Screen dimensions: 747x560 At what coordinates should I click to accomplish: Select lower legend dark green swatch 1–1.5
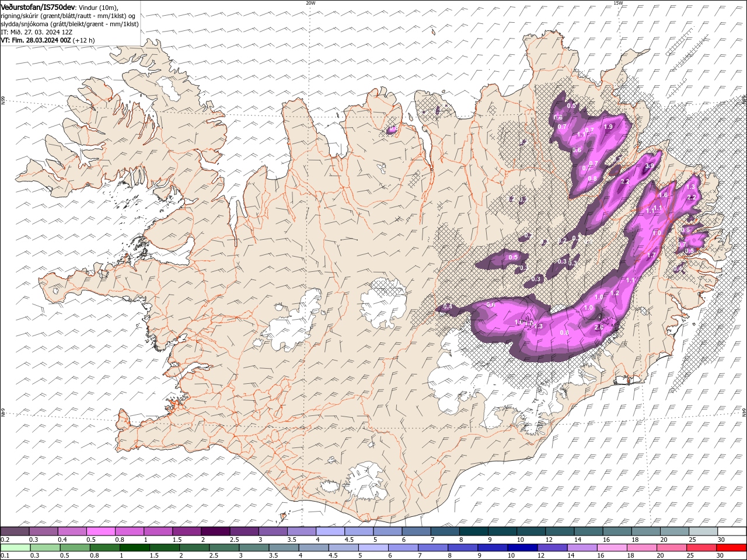(x=135, y=548)
